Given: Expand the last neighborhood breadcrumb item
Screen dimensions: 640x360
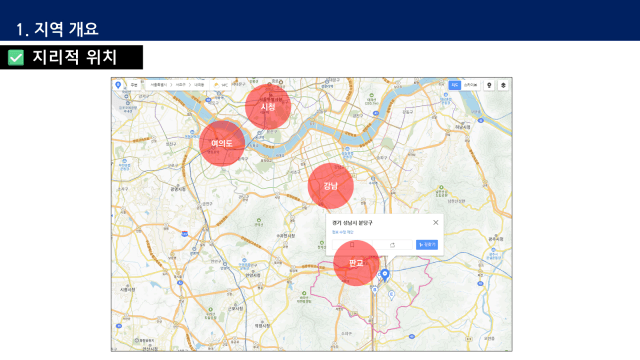Looking at the screenshot, I should 199,85.
